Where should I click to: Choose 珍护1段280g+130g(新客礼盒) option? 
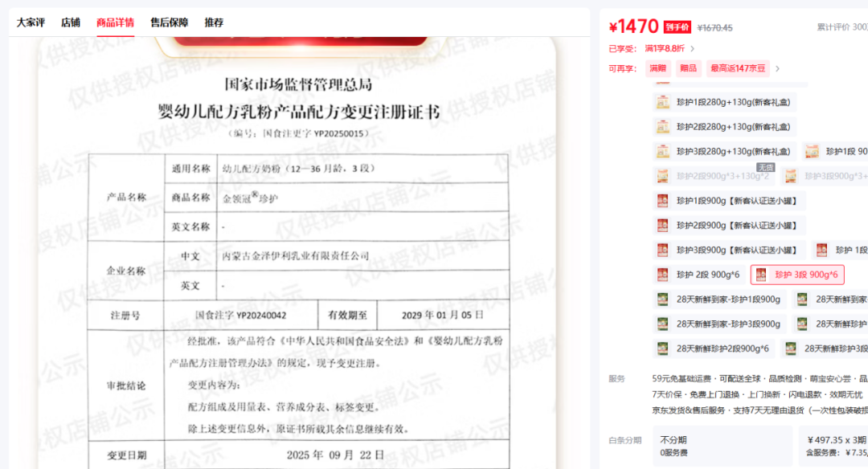point(725,102)
